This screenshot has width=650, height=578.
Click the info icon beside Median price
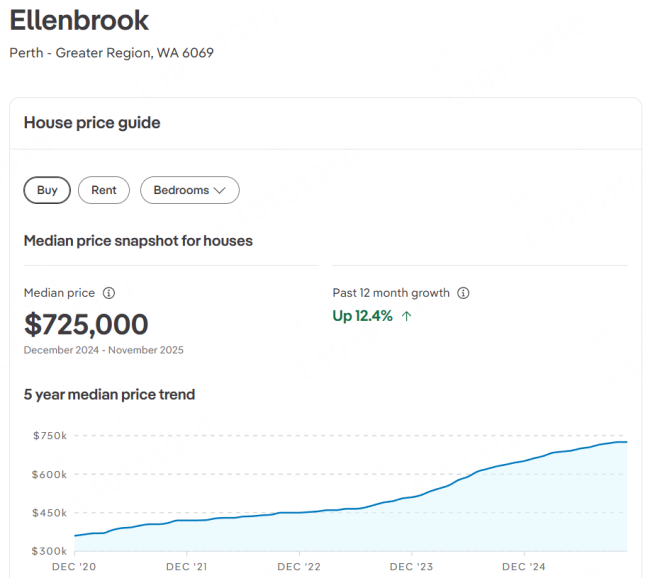click(109, 293)
